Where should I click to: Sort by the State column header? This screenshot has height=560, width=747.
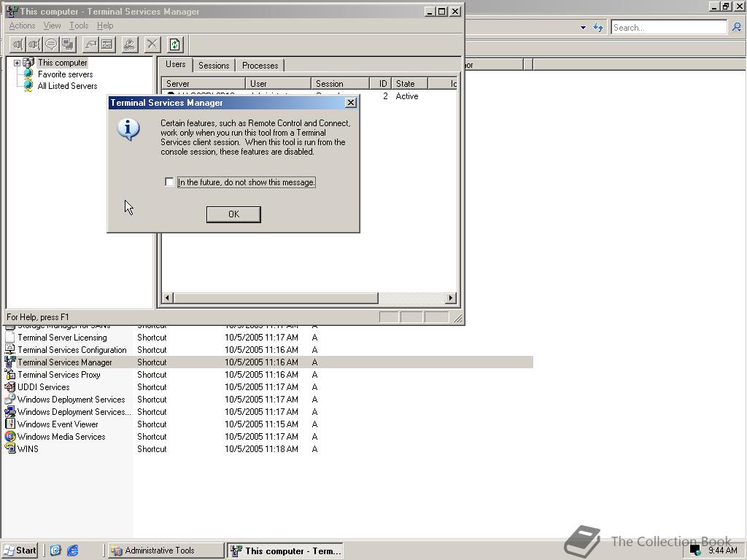[410, 83]
